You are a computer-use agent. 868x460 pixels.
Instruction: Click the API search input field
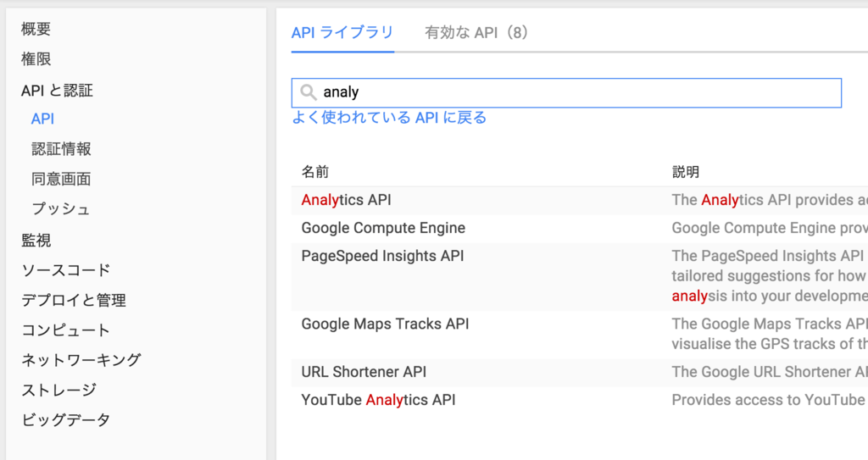click(x=576, y=93)
